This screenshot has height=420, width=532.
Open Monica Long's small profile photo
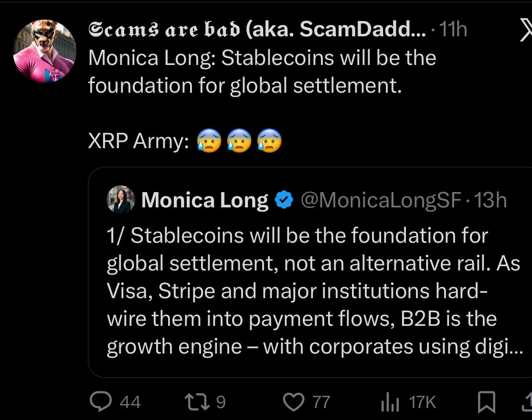121,199
